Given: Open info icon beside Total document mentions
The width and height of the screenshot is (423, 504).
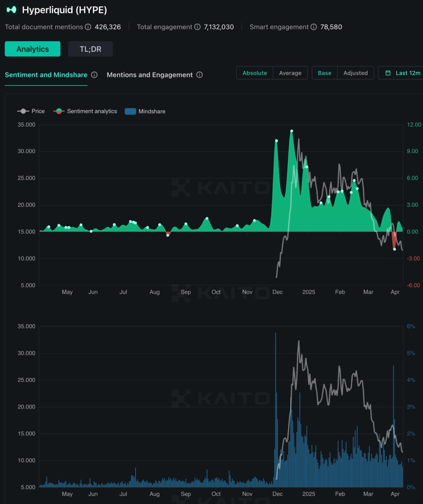Looking at the screenshot, I should tap(88, 27).
